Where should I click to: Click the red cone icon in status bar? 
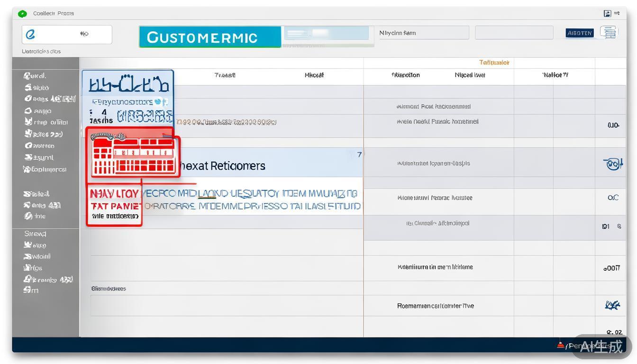(561, 345)
